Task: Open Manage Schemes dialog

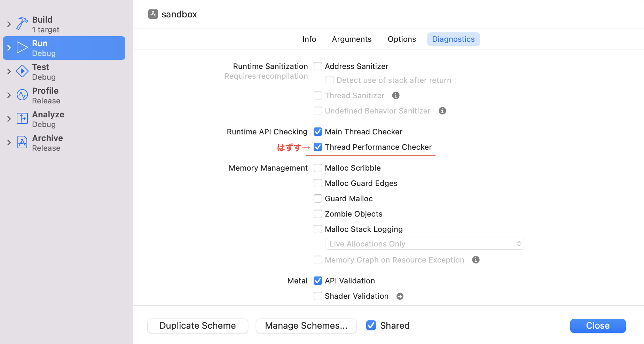Action: coord(306,326)
